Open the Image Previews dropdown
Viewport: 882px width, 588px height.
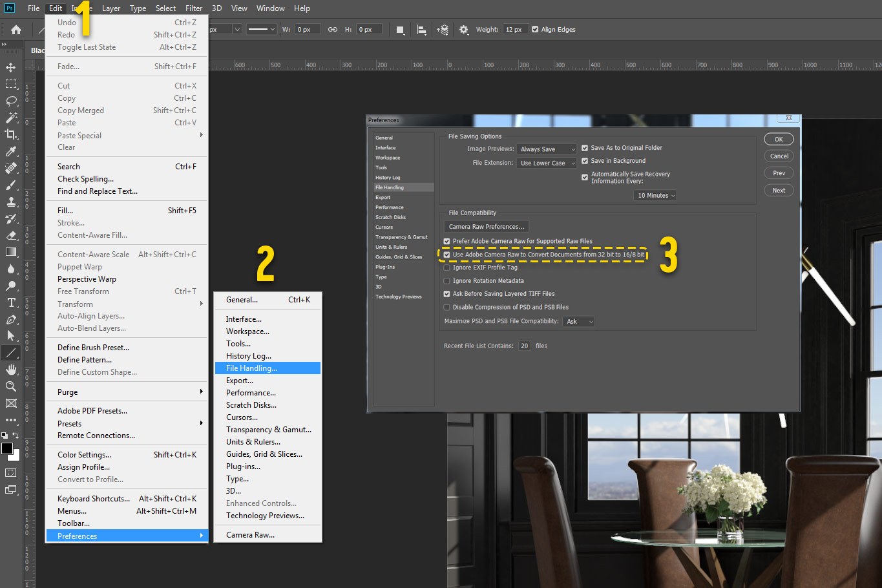546,149
